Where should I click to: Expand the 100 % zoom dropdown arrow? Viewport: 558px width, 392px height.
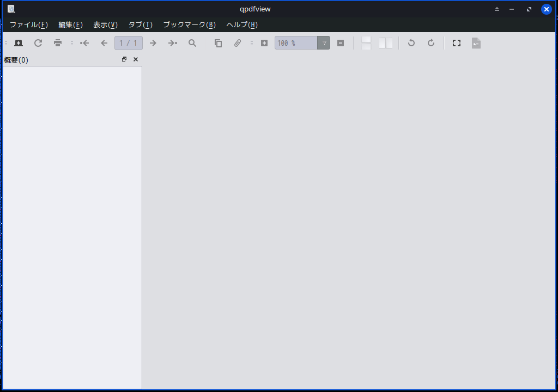click(x=324, y=43)
